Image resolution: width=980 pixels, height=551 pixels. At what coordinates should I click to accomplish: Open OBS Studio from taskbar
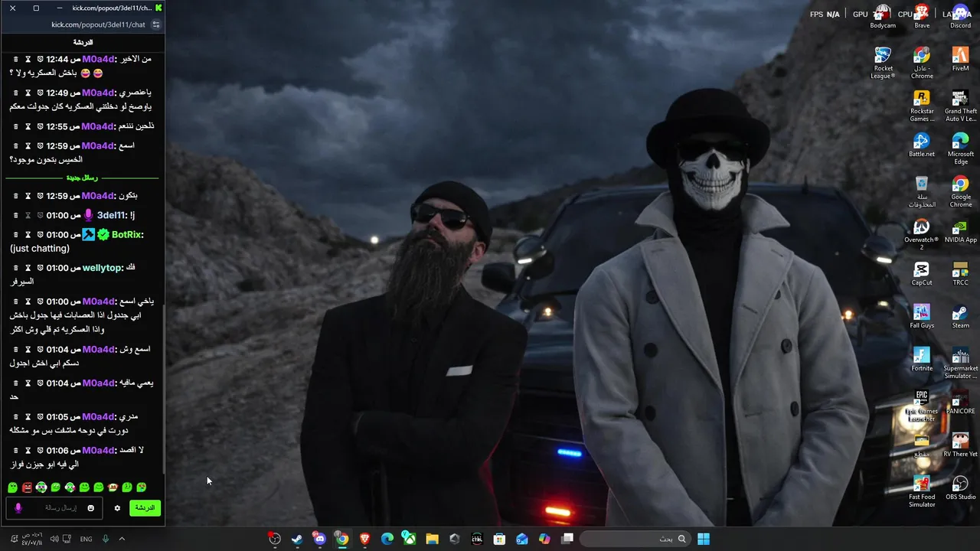click(x=275, y=539)
